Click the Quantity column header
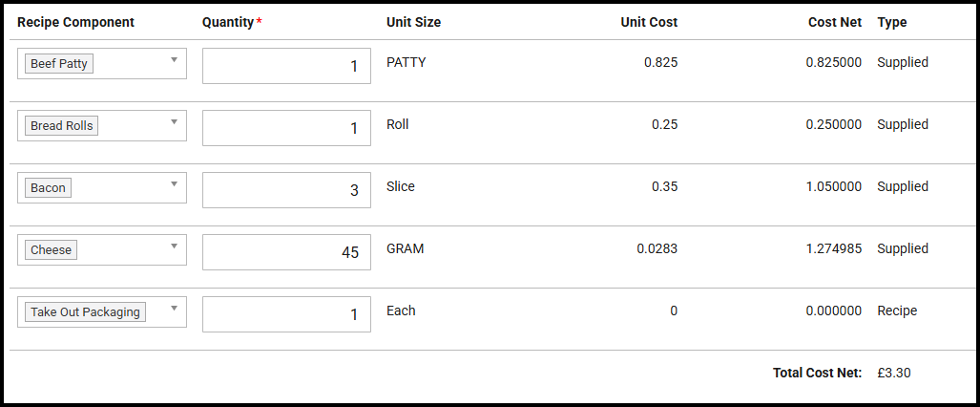Screen dimensions: 980x407 pos(227,22)
